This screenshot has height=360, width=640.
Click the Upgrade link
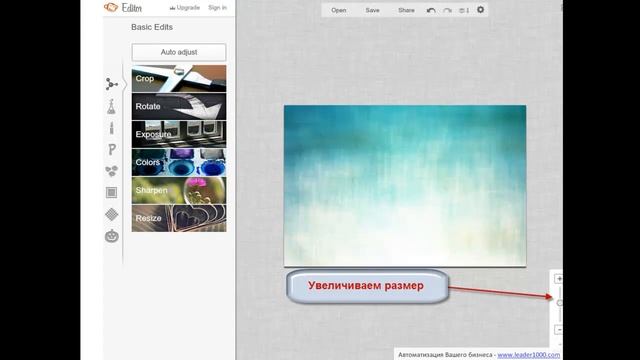click(x=184, y=8)
